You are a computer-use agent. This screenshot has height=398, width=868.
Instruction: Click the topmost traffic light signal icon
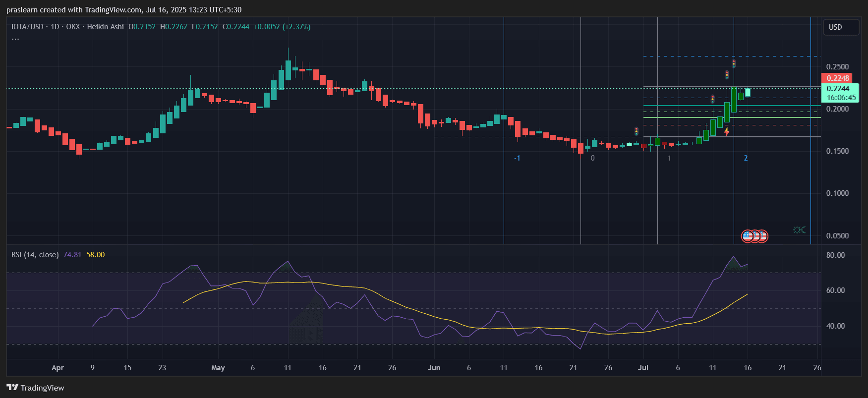pyautogui.click(x=734, y=63)
